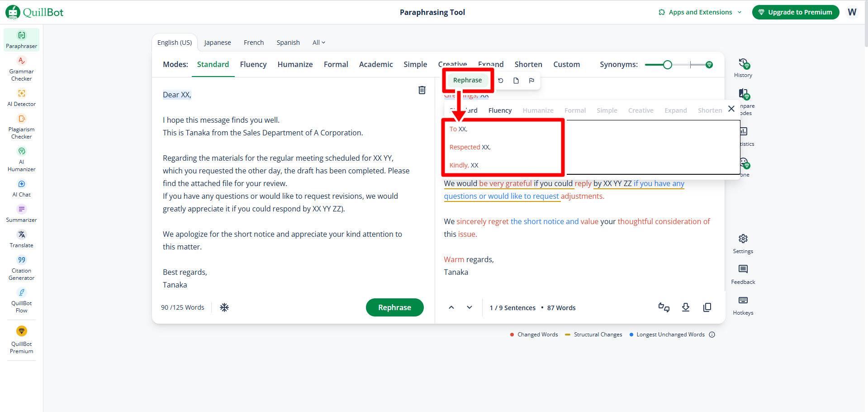Image resolution: width=868 pixels, height=412 pixels.
Task: Click info icon next to Longest Unchanged Words
Action: pyautogui.click(x=712, y=335)
